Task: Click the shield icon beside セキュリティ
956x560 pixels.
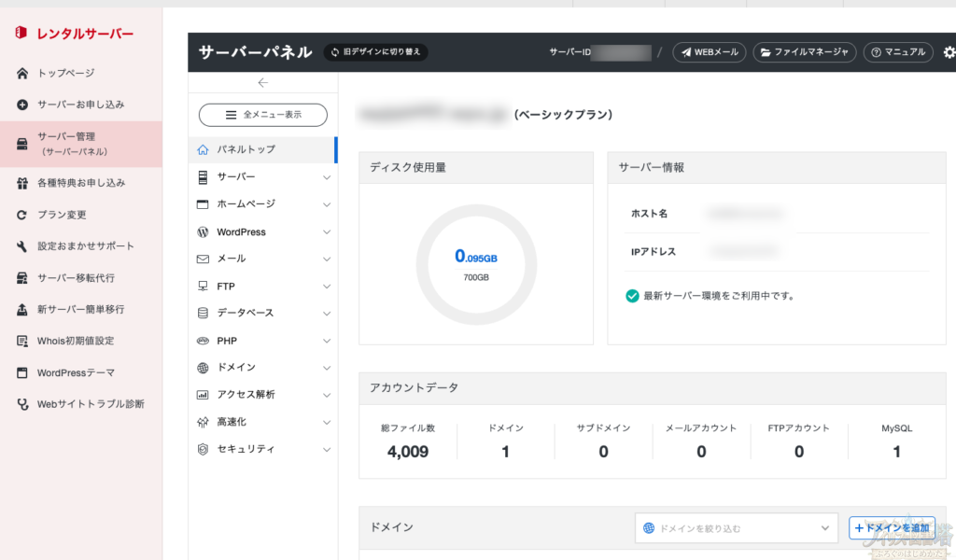Action: point(203,449)
